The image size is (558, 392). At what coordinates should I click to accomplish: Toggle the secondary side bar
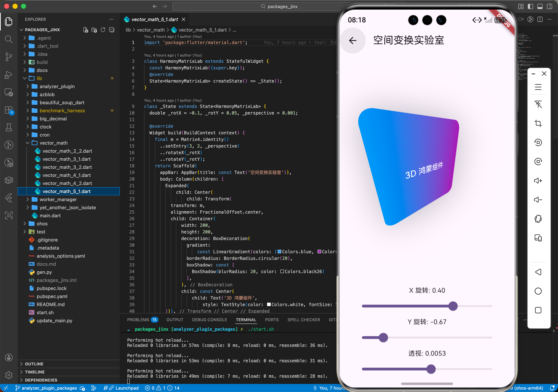tap(550, 6)
